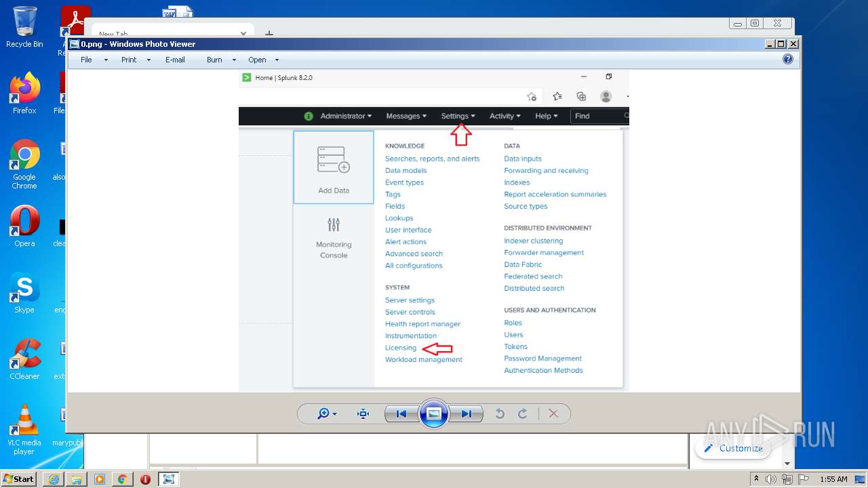Open the Burn menu in Photo Viewer

pos(214,60)
